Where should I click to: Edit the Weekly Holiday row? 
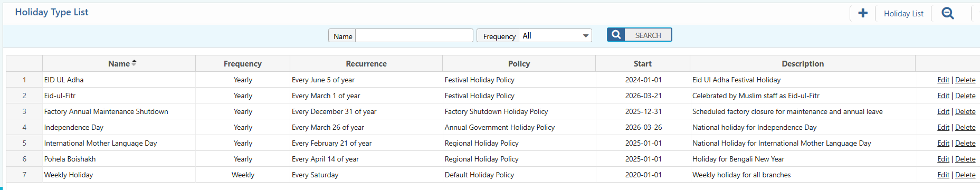[x=943, y=175]
